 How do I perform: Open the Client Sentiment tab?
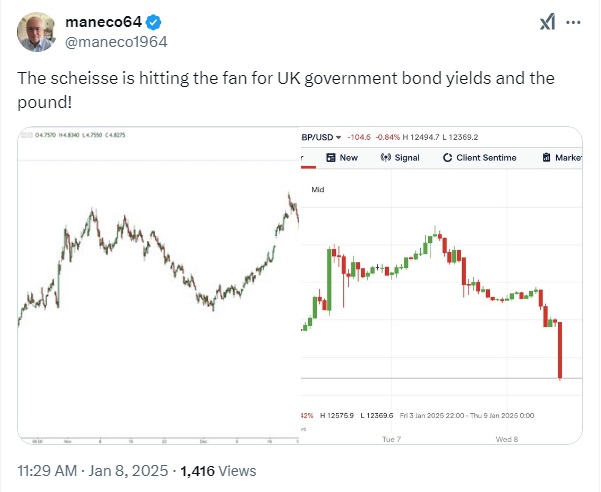coord(479,157)
